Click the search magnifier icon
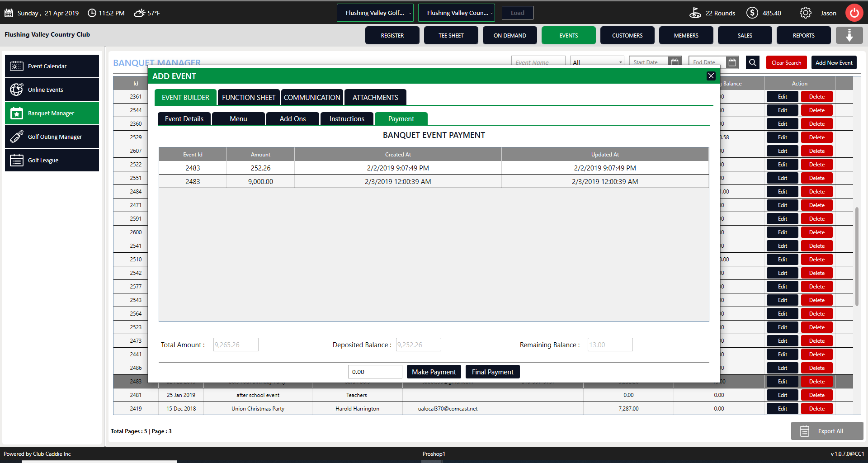868x463 pixels. (753, 63)
